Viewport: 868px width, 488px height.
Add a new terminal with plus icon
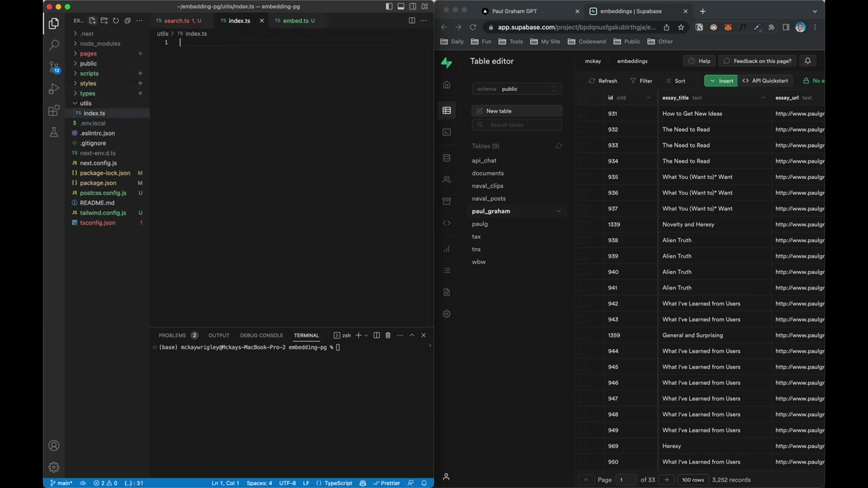359,335
